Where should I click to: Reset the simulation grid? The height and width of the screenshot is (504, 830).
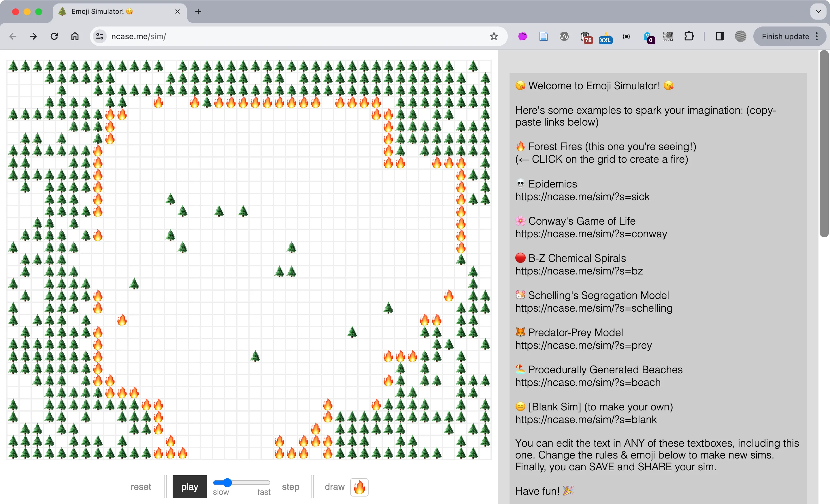click(141, 487)
